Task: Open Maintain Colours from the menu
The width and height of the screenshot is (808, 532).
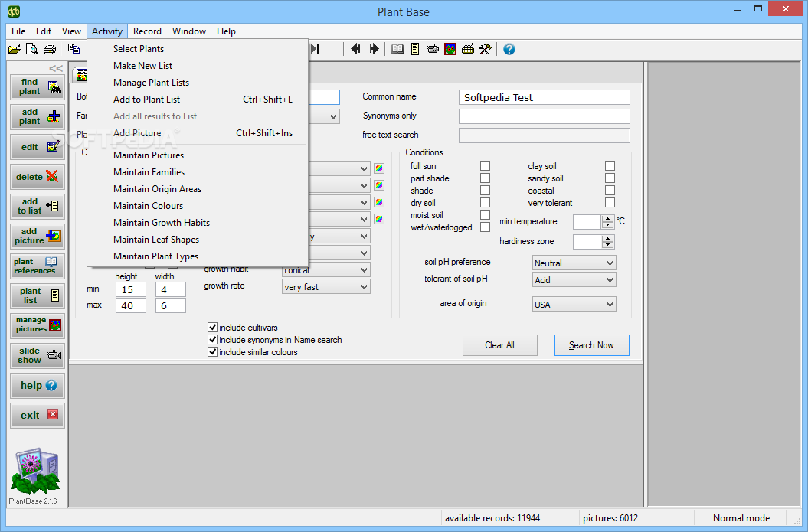Action: pos(149,206)
